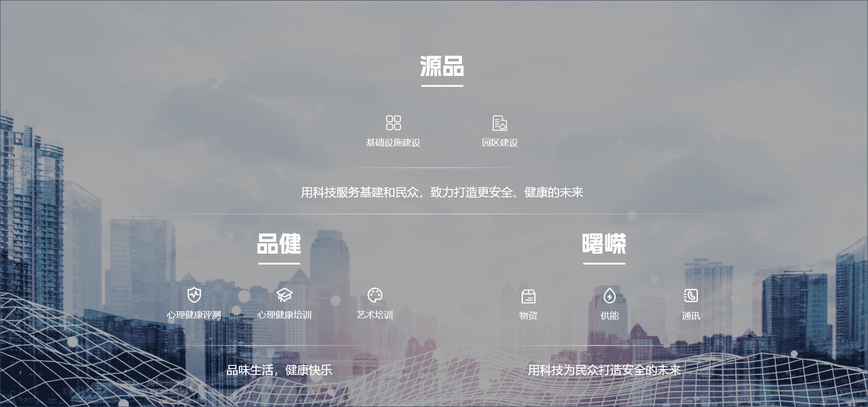The image size is (868, 407).
Task: Open the 通讯 link
Action: pyautogui.click(x=691, y=316)
